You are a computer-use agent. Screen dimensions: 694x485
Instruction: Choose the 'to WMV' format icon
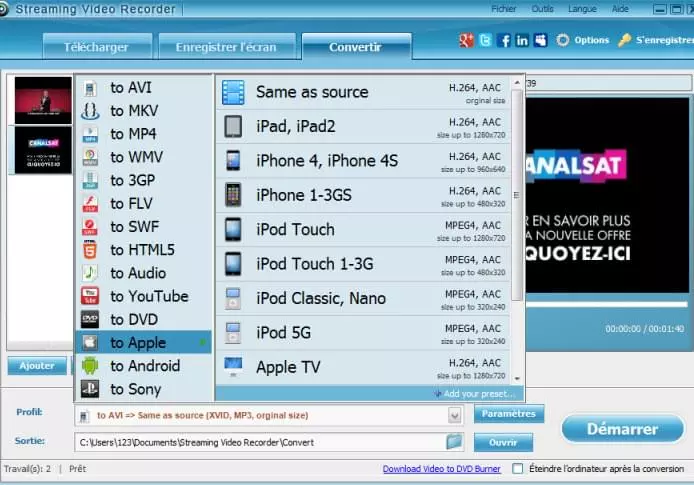90,158
